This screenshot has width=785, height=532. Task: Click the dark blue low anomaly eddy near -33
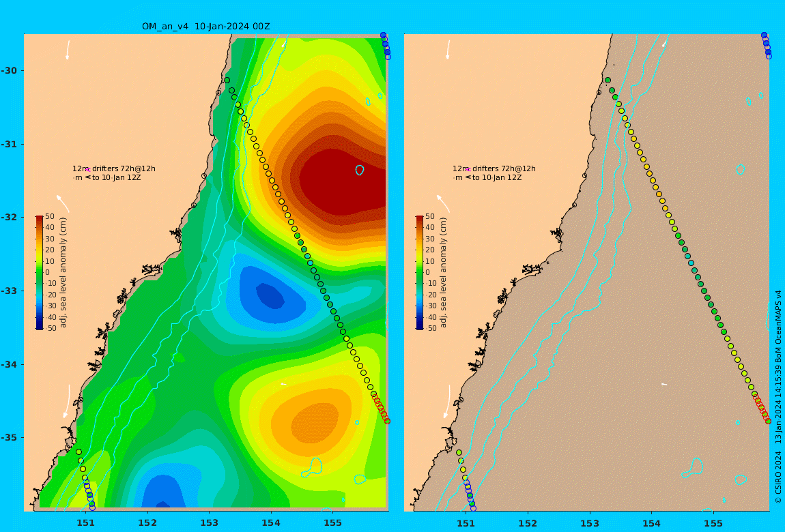coord(270,295)
